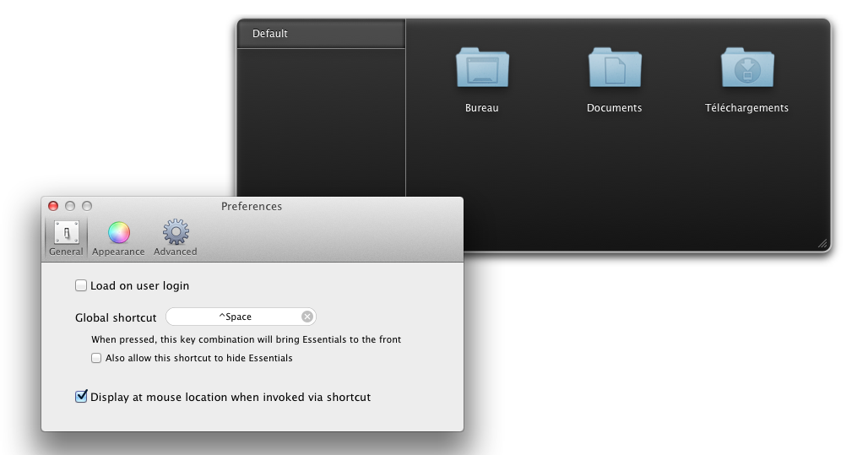Switch to the General preferences pane

[66, 238]
